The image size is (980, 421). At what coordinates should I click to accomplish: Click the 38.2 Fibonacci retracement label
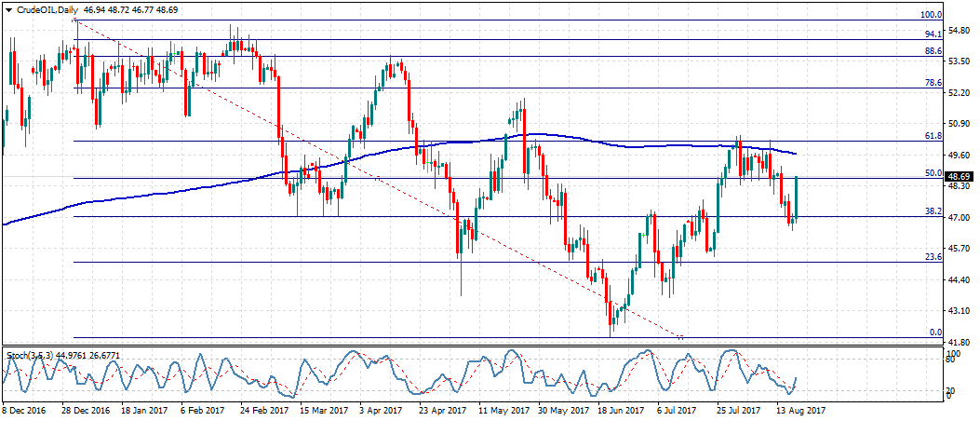pos(933,211)
